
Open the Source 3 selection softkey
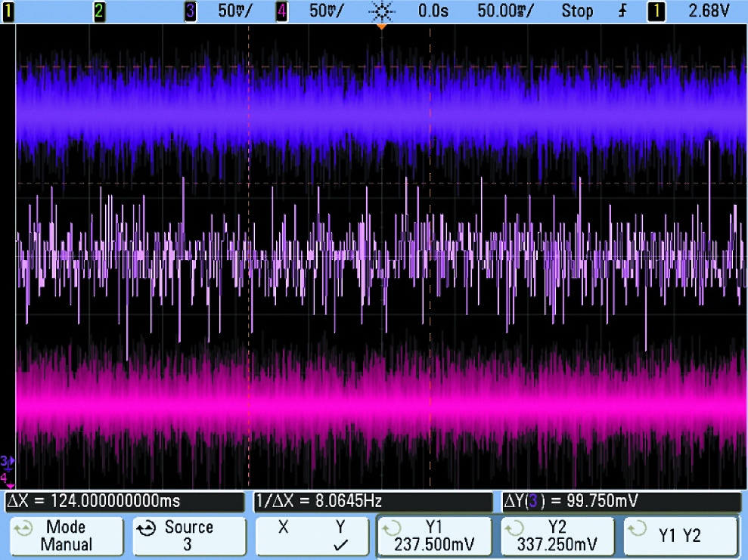189,536
